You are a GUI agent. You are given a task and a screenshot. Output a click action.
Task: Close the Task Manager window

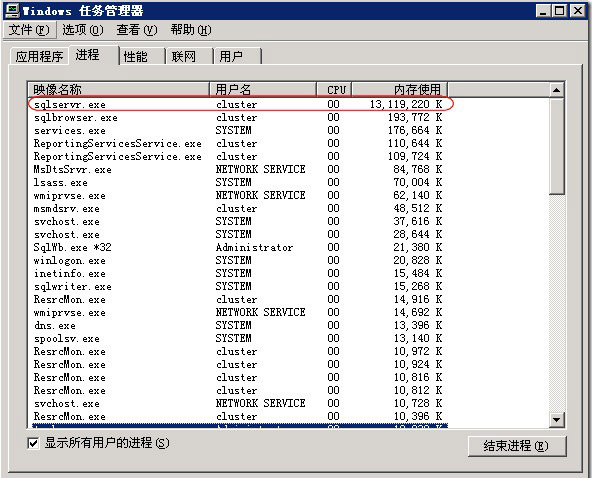pos(578,11)
